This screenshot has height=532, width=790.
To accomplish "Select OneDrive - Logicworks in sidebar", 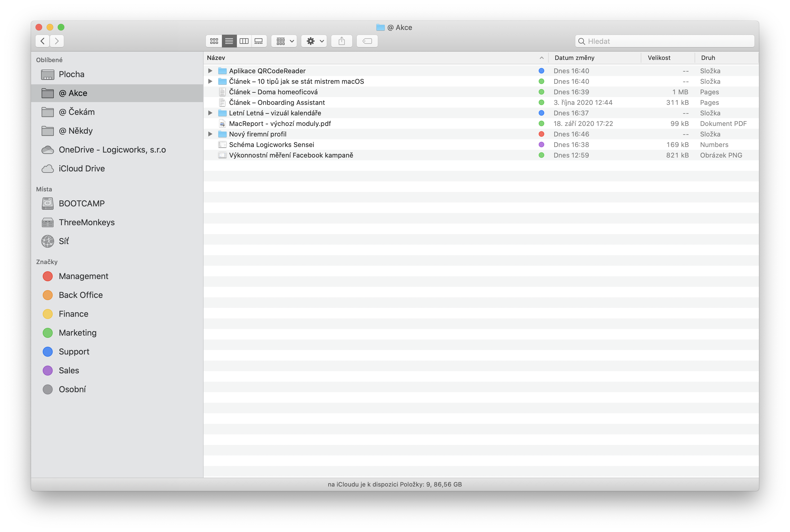I will 112,150.
